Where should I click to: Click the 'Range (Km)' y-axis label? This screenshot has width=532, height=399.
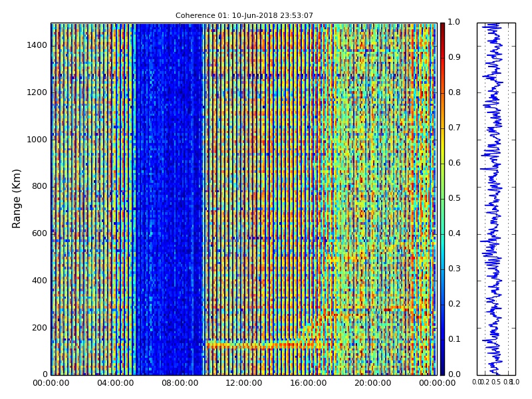[16, 199]
